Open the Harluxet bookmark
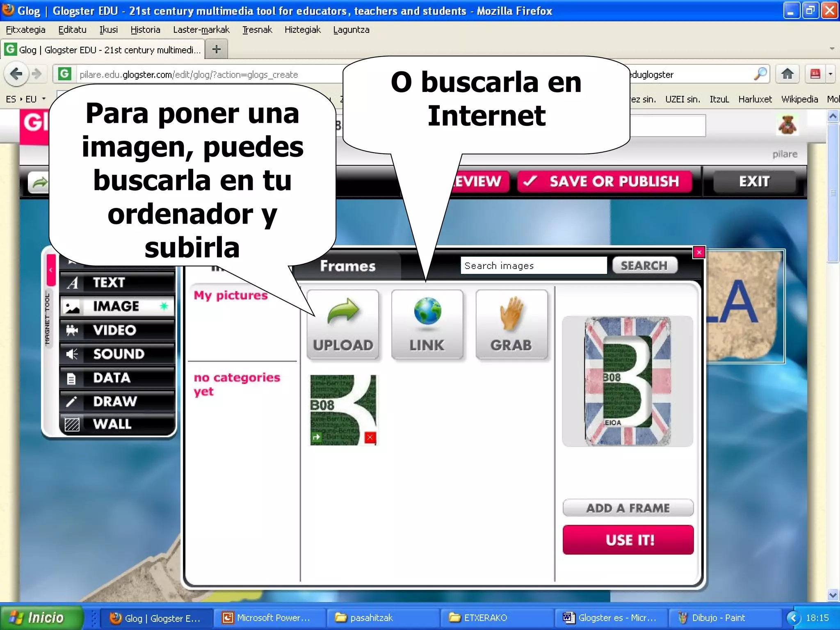 point(755,99)
